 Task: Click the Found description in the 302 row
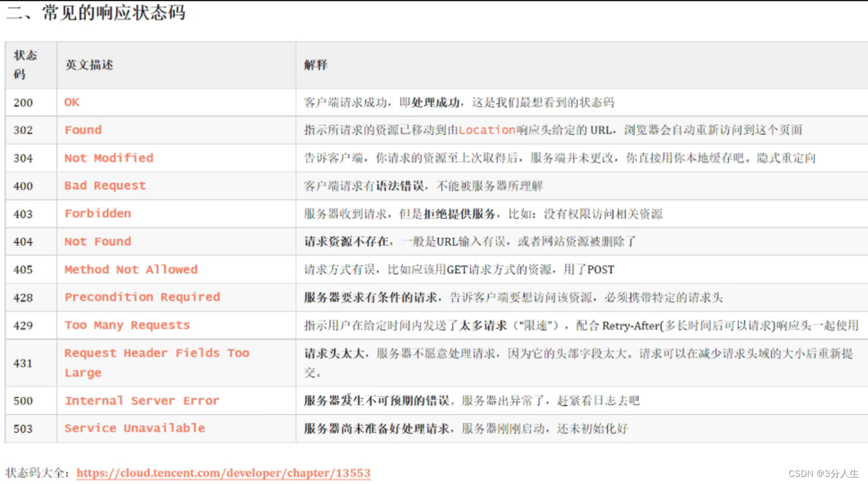coord(83,130)
